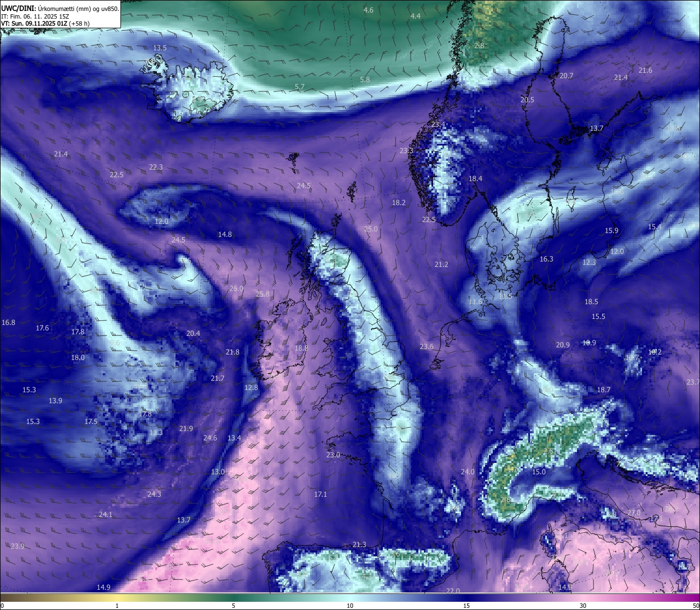700x610 pixels.
Task: Click the value 23.3 off the Norwegian coast
Action: (x=406, y=151)
